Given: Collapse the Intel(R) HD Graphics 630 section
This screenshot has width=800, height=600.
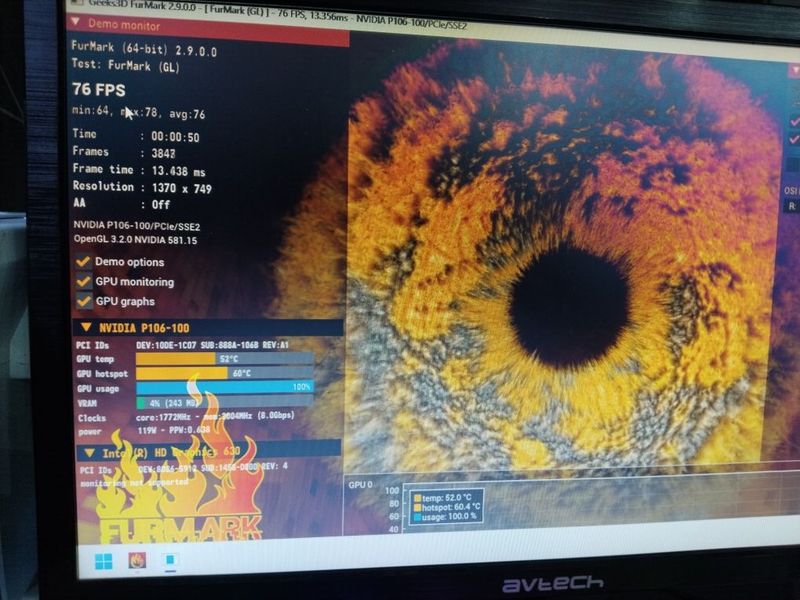Looking at the screenshot, I should pyautogui.click(x=90, y=453).
